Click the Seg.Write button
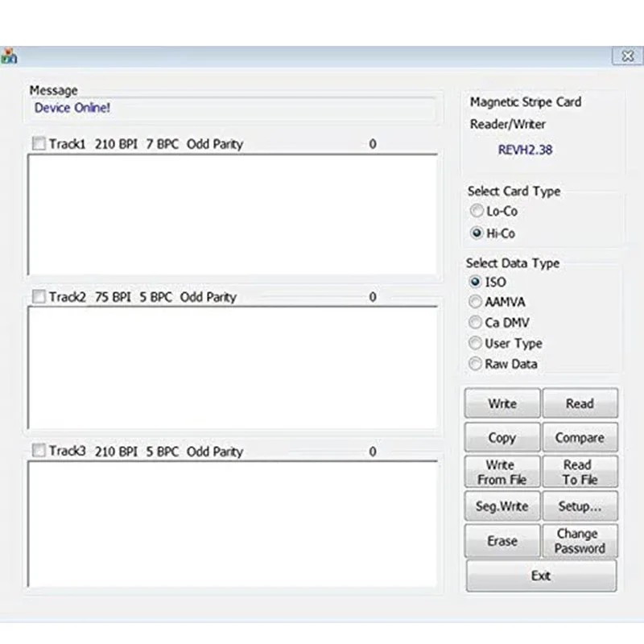 pyautogui.click(x=502, y=506)
